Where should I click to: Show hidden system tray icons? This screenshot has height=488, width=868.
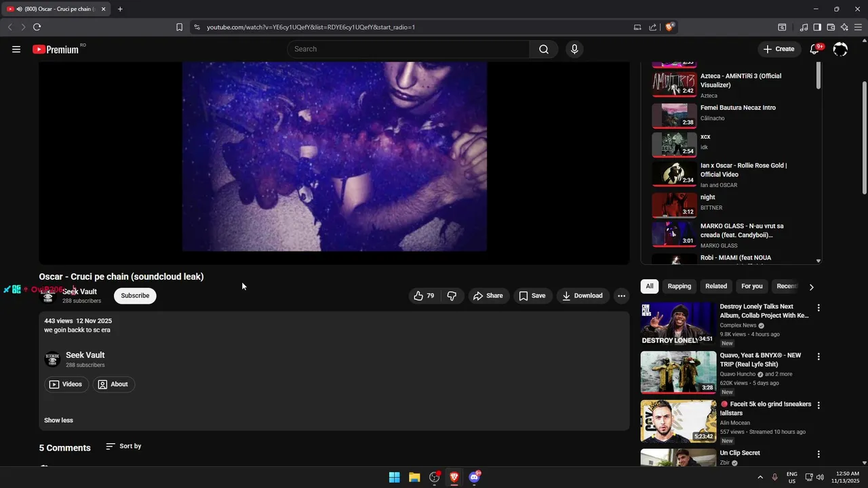pyautogui.click(x=759, y=477)
